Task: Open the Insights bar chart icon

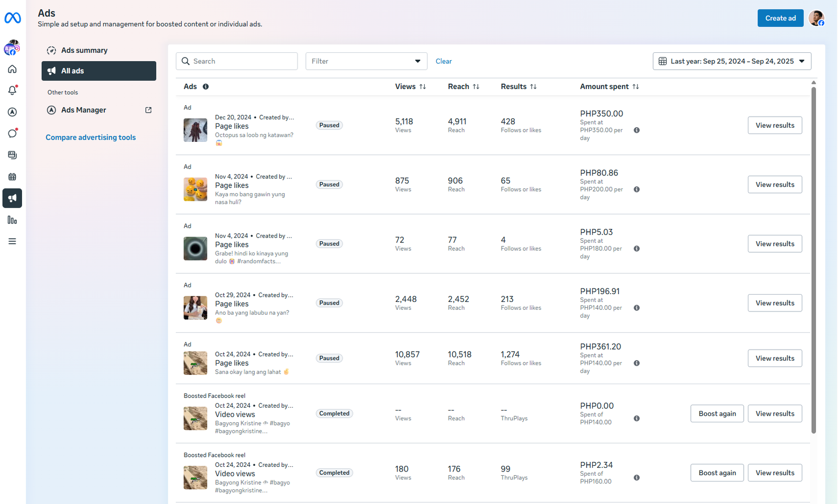Action: click(x=12, y=220)
